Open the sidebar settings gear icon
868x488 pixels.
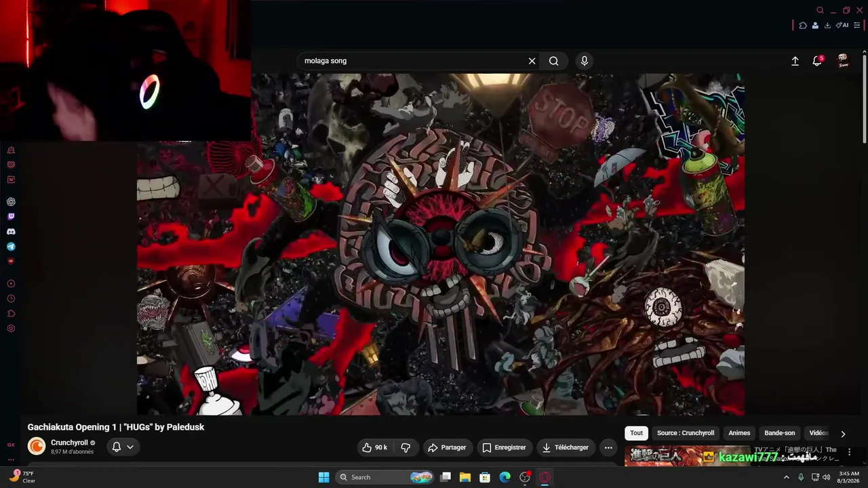[11, 329]
